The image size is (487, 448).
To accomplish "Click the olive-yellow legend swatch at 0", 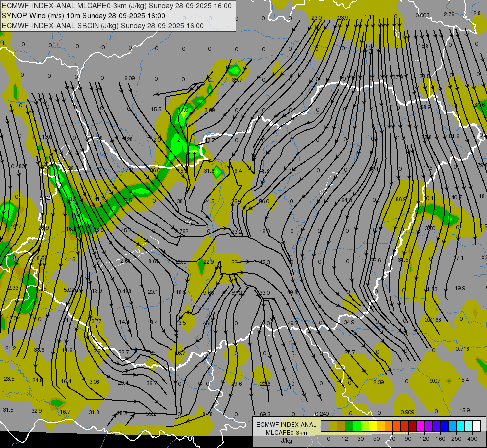I will [333, 426].
